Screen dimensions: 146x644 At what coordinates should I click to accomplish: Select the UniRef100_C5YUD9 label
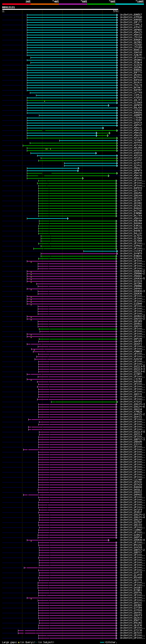tap(131, 47)
